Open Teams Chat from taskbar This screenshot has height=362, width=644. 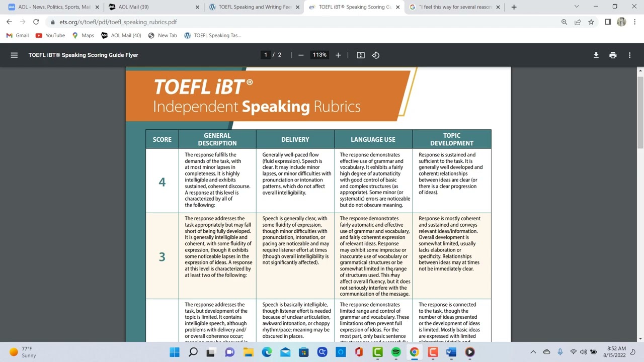[x=230, y=352]
